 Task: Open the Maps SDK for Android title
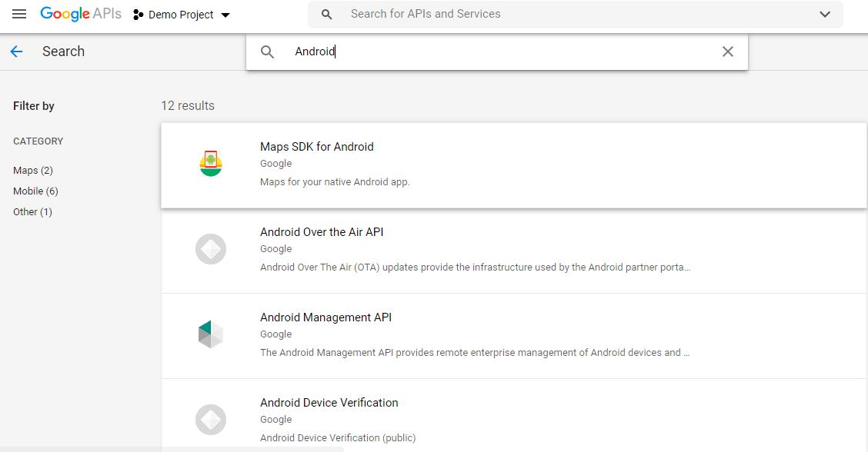coord(316,147)
